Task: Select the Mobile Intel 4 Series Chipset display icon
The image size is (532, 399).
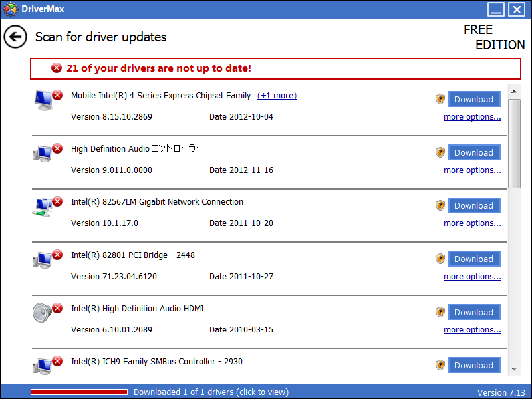Action: point(43,100)
